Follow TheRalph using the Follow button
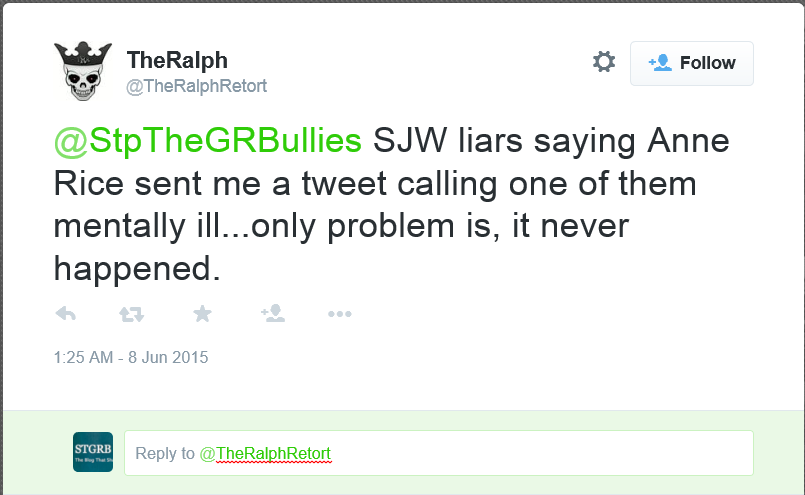The height and width of the screenshot is (495, 805). tap(691, 63)
